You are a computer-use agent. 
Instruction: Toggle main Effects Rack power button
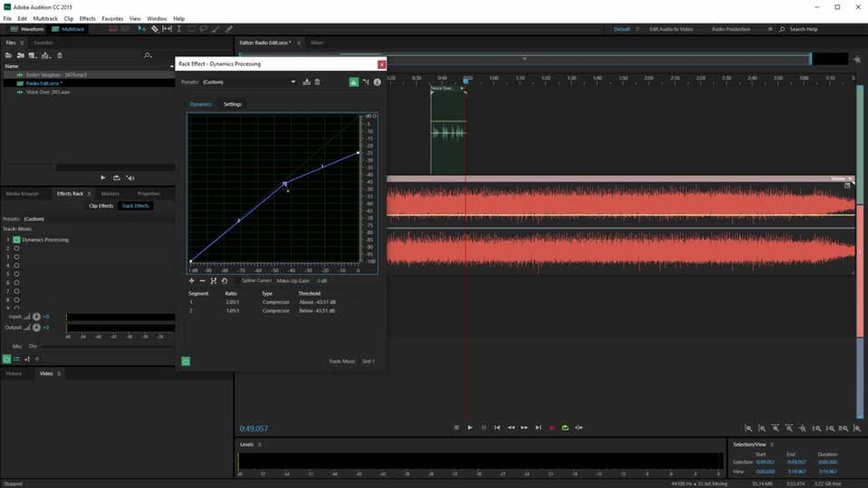(x=7, y=359)
